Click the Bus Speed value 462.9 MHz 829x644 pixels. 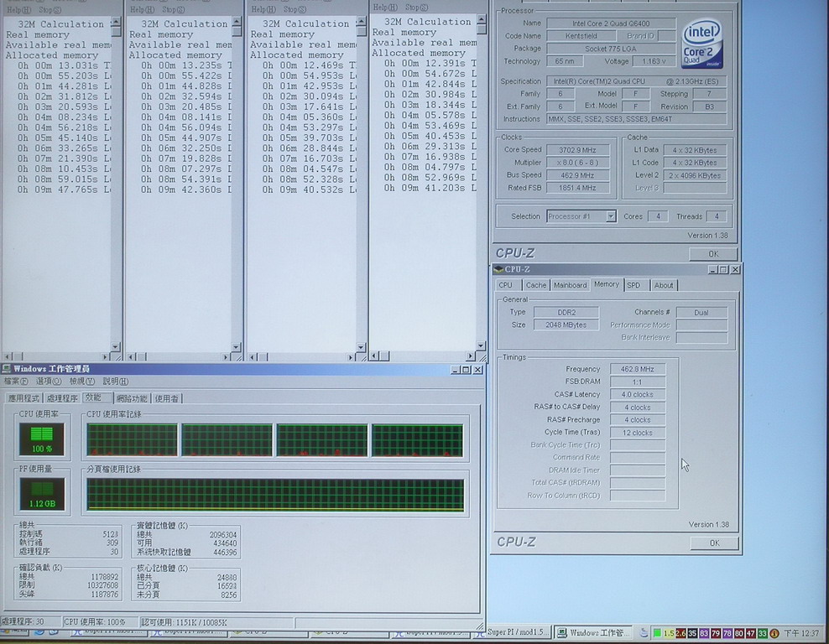(x=577, y=175)
